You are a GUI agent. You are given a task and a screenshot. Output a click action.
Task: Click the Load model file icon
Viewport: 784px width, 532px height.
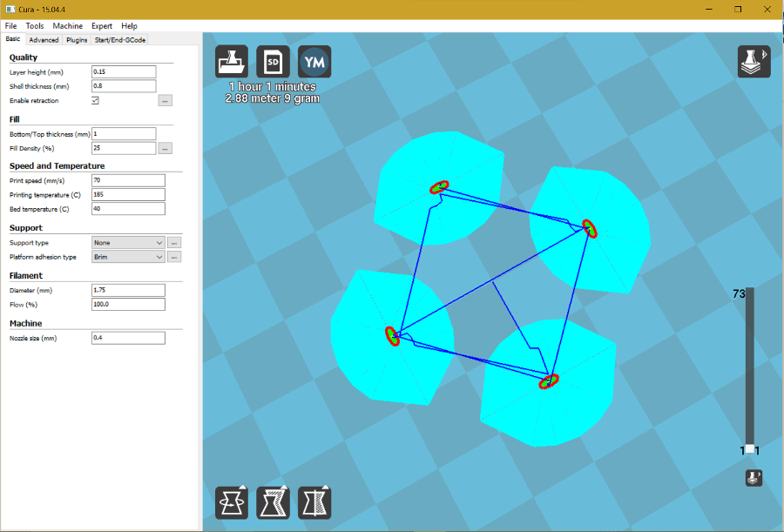[232, 62]
